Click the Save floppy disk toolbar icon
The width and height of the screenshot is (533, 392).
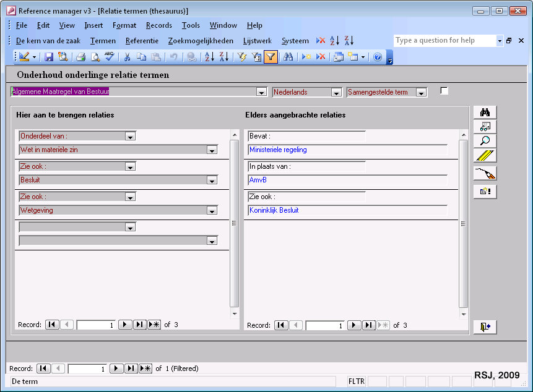pos(49,57)
